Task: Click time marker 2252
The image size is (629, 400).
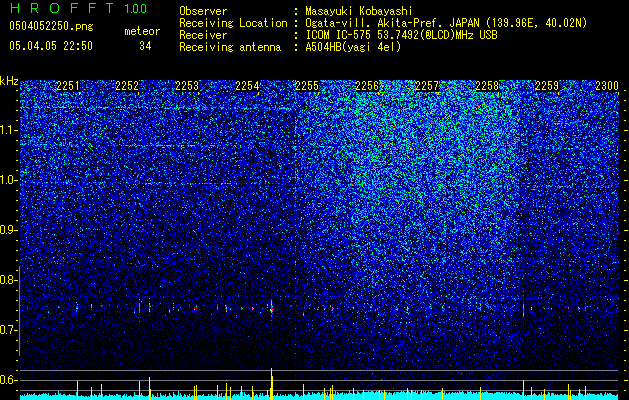Action: coord(127,86)
